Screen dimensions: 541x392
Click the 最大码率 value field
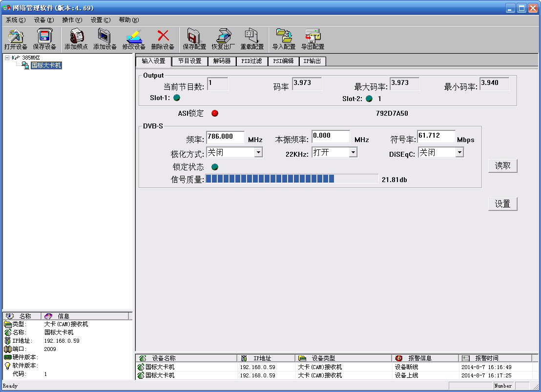coord(404,83)
